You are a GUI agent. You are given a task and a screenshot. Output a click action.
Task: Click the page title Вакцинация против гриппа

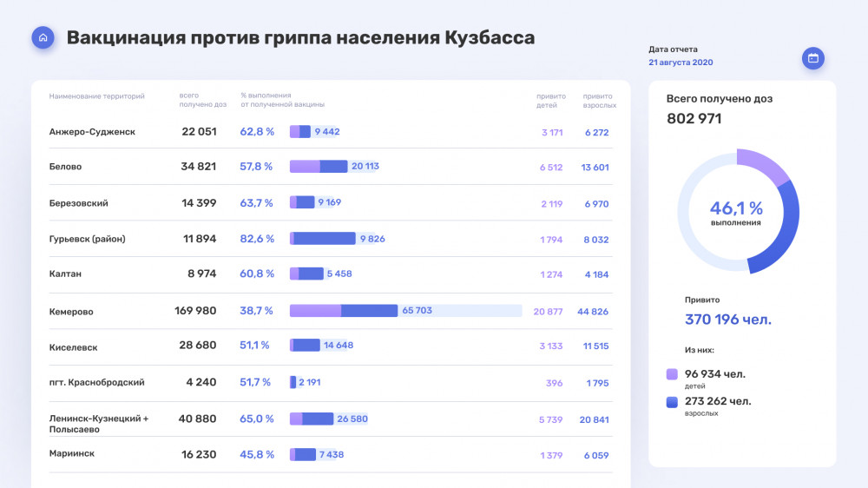(x=300, y=37)
